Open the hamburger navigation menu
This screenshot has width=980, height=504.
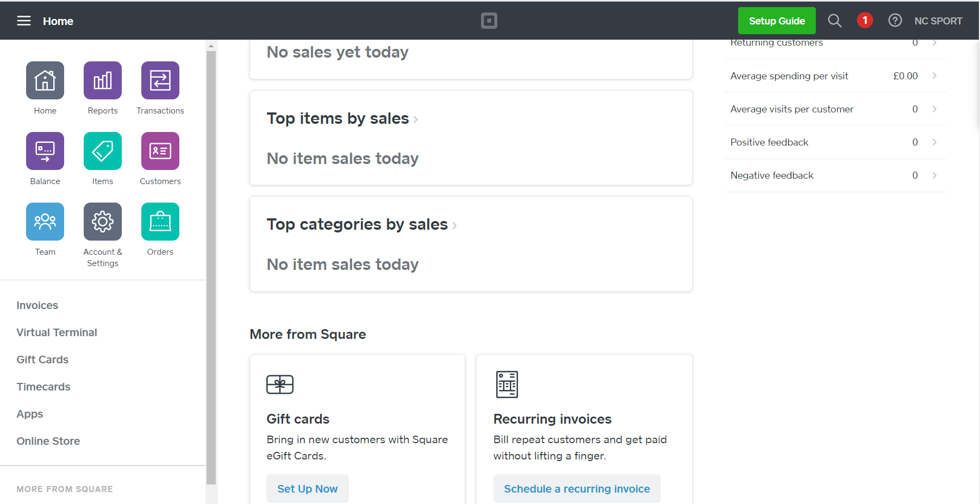click(x=23, y=21)
